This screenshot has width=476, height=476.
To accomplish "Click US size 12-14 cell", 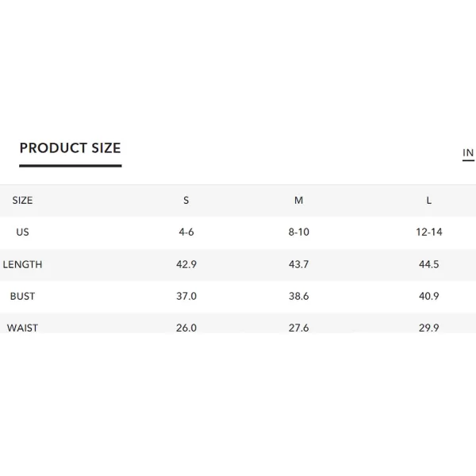I will [x=429, y=232].
